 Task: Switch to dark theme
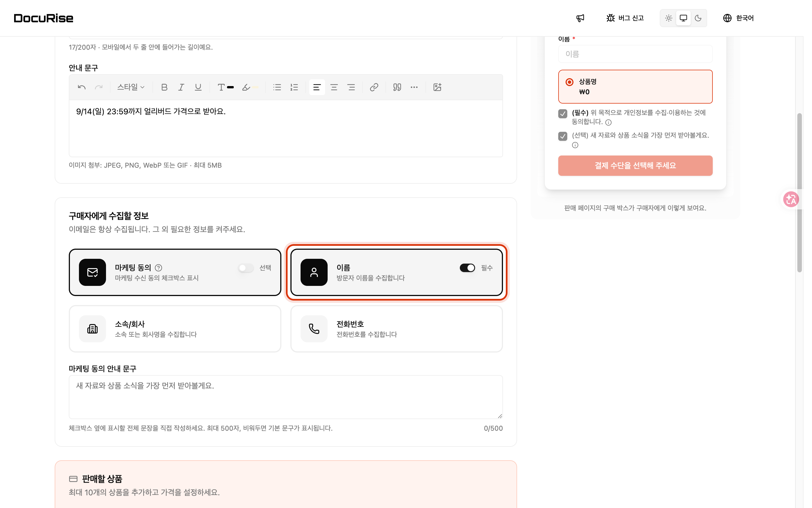point(698,18)
